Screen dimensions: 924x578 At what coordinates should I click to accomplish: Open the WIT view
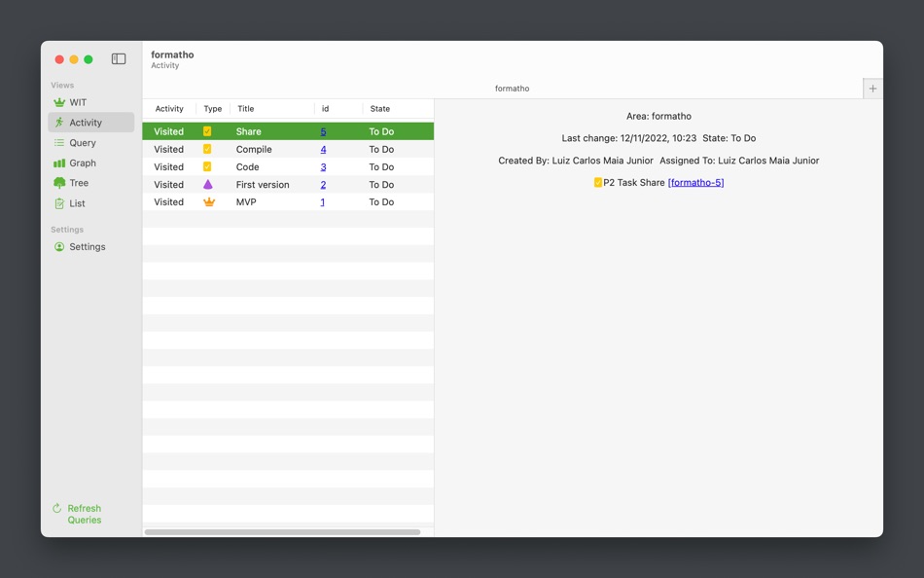(90, 102)
